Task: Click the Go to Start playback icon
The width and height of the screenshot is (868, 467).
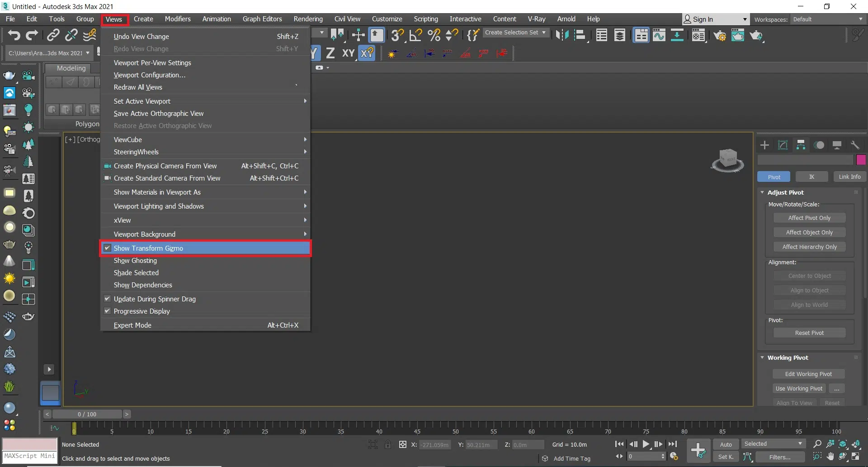Action: (x=619, y=444)
